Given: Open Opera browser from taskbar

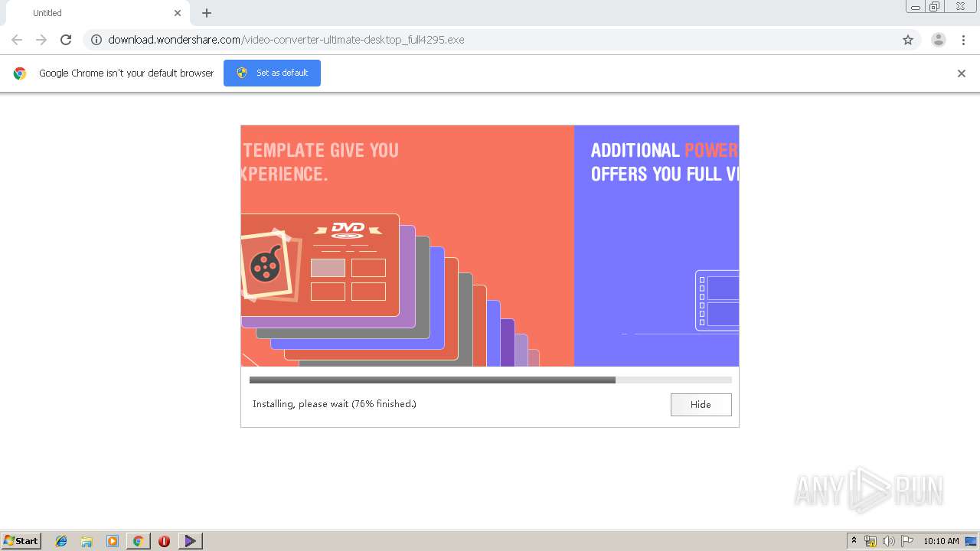Looking at the screenshot, I should [164, 541].
